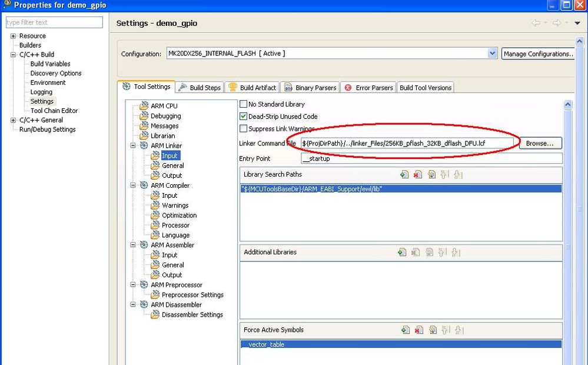Click the Linker Command File field

[408, 143]
